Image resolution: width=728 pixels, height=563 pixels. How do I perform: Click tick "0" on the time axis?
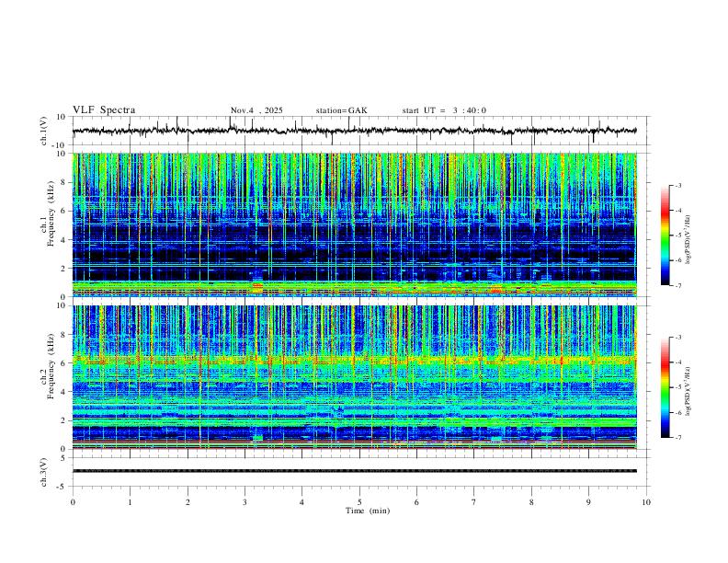click(73, 502)
